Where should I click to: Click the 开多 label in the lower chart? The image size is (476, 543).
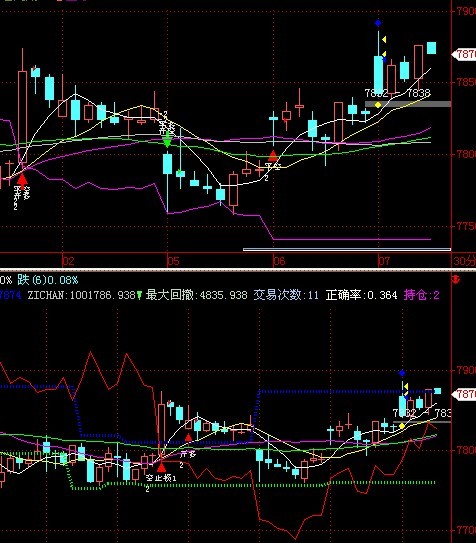point(188,454)
